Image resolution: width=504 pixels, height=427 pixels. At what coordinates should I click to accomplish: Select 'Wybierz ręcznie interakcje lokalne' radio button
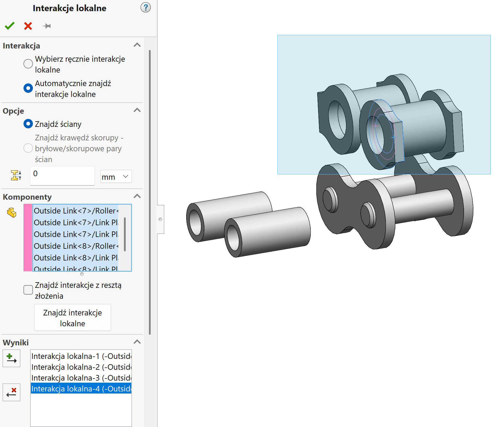[28, 64]
